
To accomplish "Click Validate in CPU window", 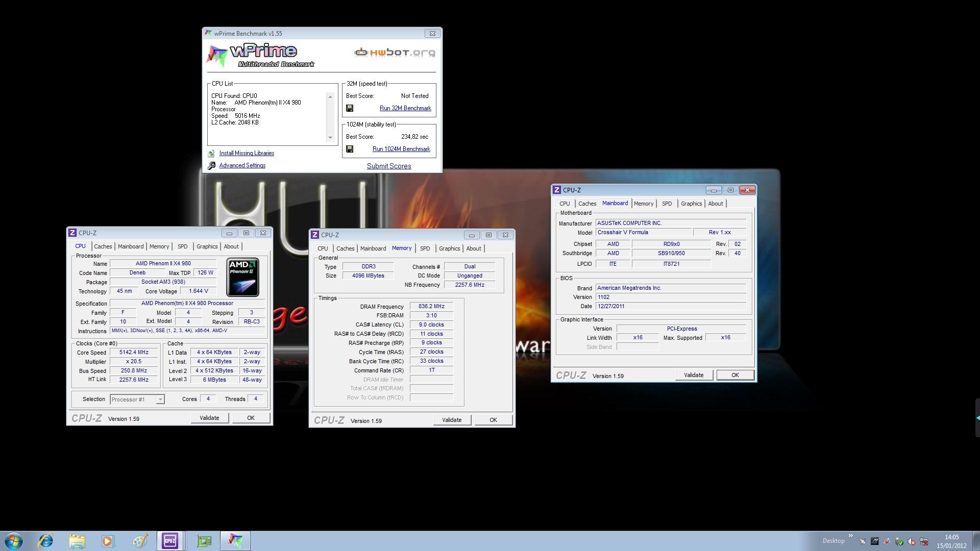I will point(209,418).
